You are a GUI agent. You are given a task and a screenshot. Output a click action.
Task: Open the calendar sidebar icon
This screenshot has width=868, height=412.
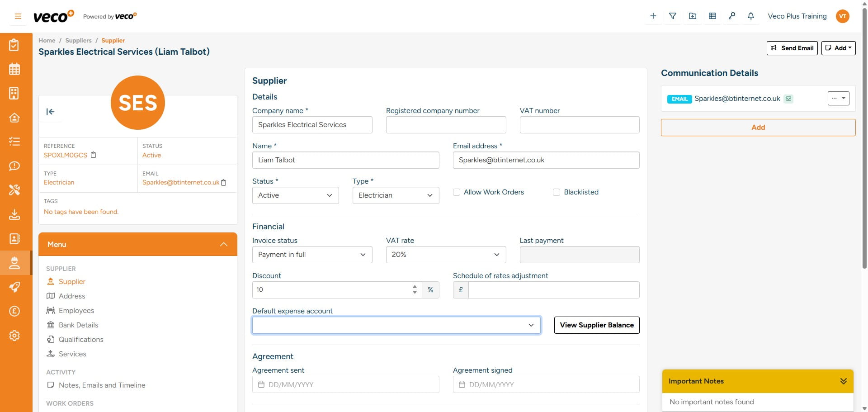(14, 69)
